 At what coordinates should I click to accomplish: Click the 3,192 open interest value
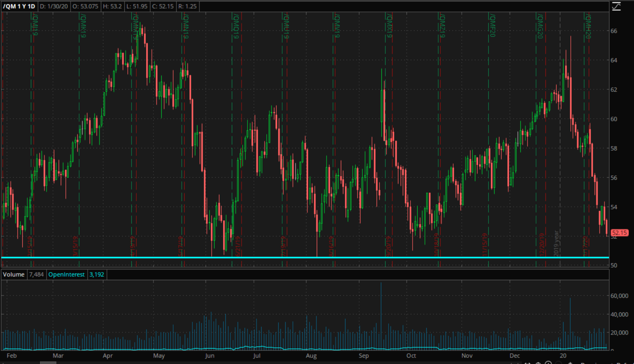point(97,274)
